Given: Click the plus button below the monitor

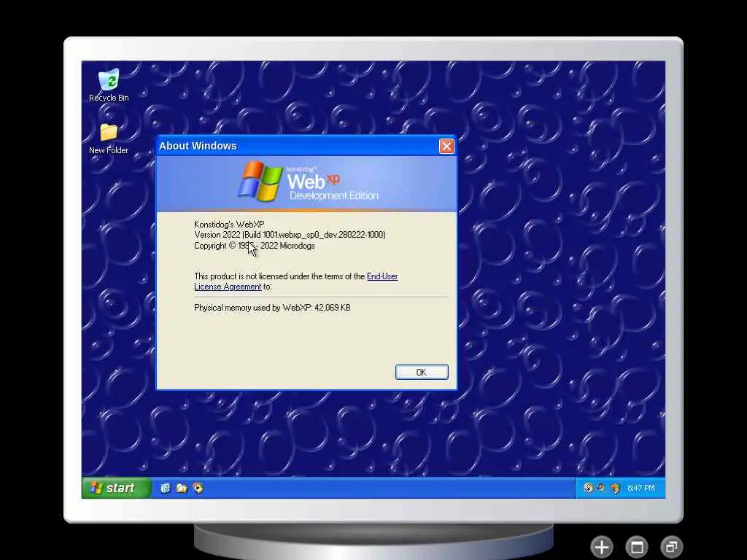Looking at the screenshot, I should click(602, 547).
